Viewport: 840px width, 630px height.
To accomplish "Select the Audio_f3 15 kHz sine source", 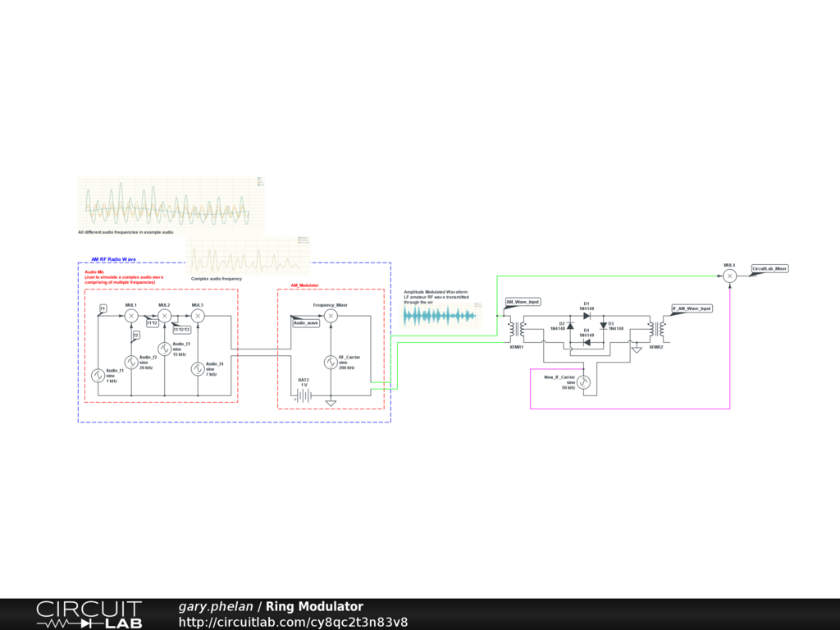I will coord(164,349).
